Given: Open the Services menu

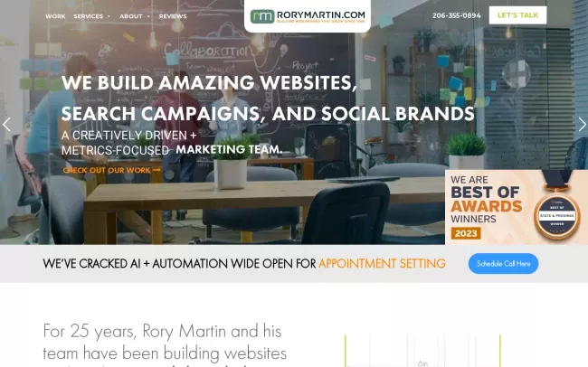Looking at the screenshot, I should coord(89,16).
